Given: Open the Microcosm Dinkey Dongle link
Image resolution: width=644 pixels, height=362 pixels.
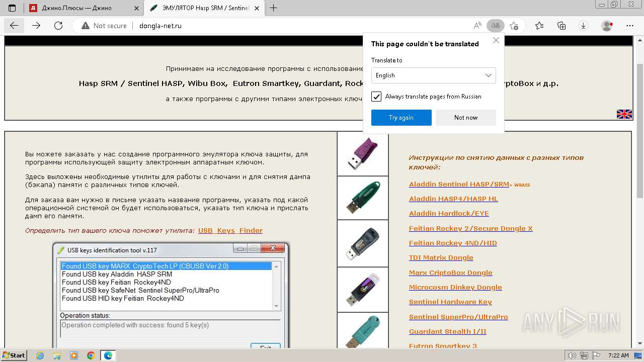Looking at the screenshot, I should pyautogui.click(x=455, y=288).
